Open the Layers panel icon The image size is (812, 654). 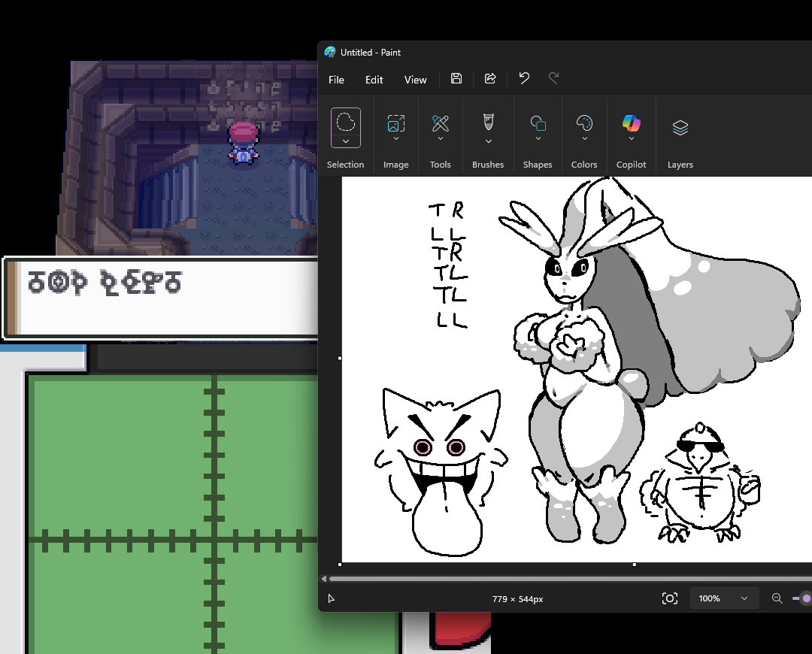(680, 127)
